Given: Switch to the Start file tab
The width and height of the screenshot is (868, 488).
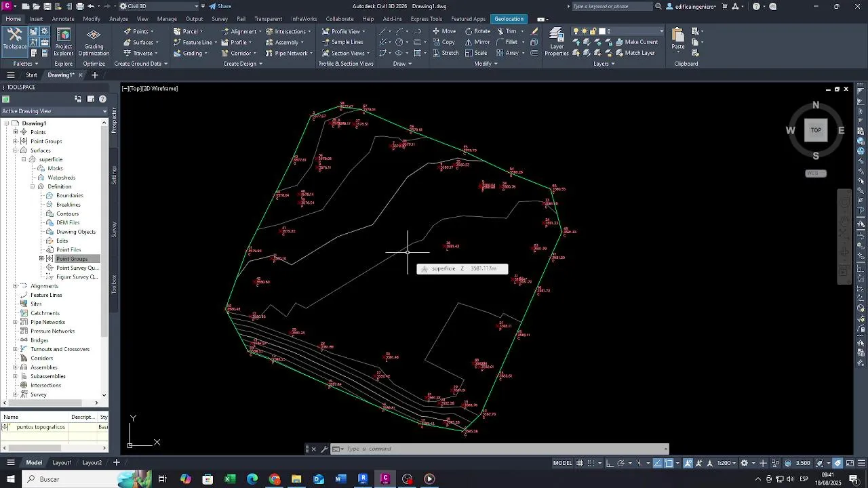Looking at the screenshot, I should click(x=32, y=75).
